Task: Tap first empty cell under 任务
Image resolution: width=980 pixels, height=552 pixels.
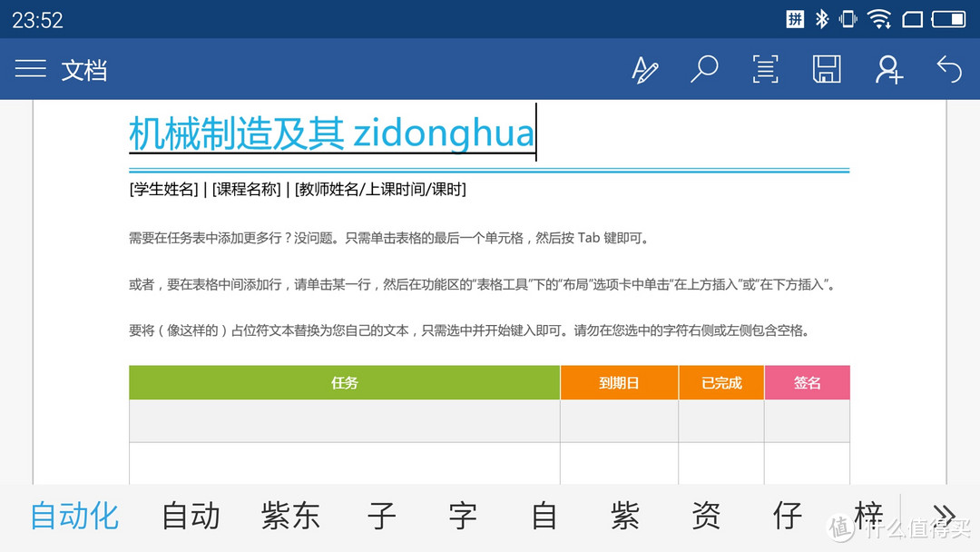Action: click(345, 420)
